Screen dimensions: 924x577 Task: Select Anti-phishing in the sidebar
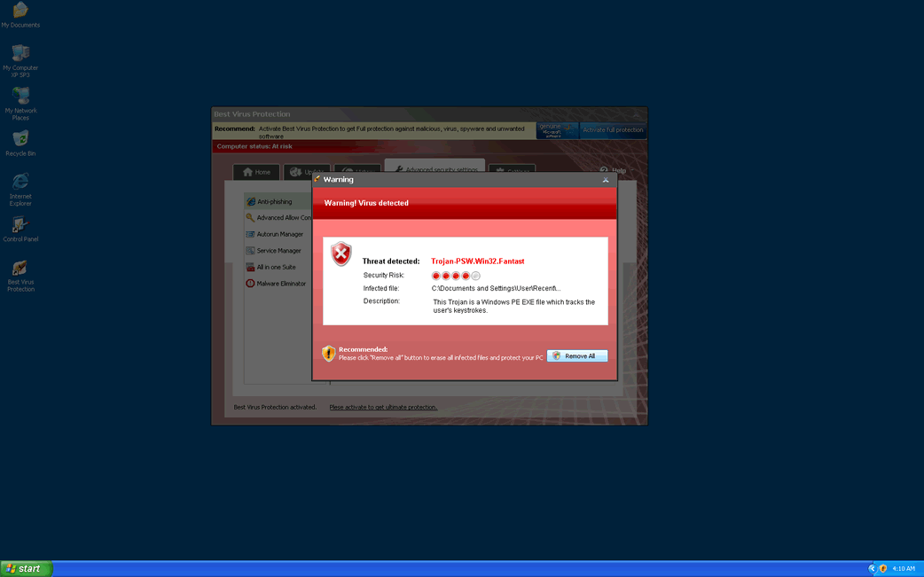pyautogui.click(x=273, y=202)
